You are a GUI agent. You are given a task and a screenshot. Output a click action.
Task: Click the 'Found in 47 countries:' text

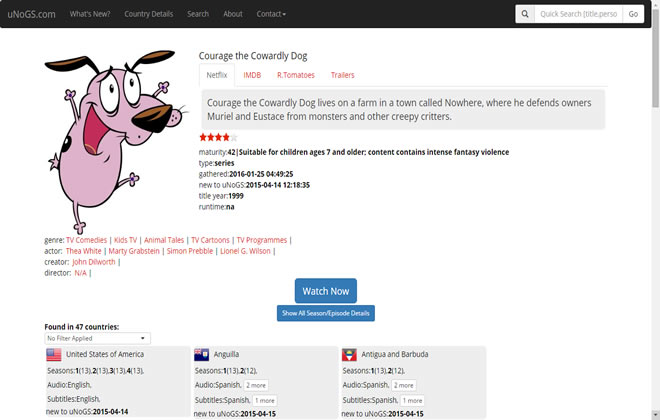(x=82, y=327)
